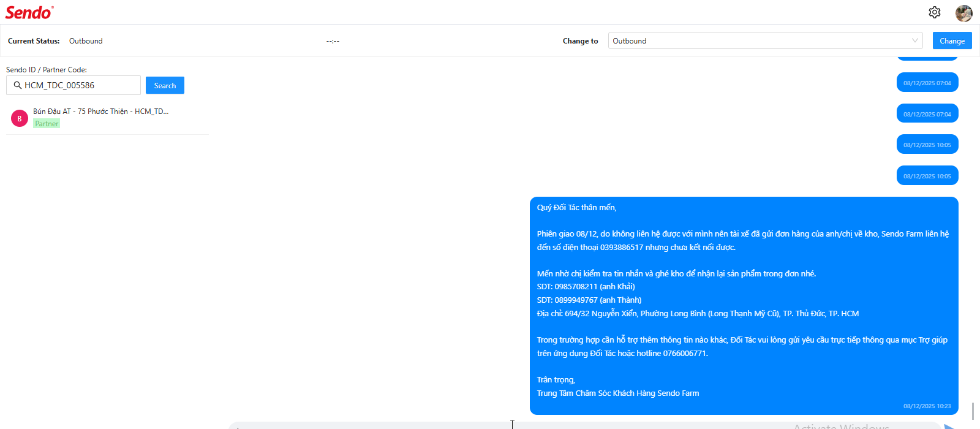Image resolution: width=980 pixels, height=429 pixels.
Task: Select the pink B partner avatar
Action: pyautogui.click(x=20, y=118)
